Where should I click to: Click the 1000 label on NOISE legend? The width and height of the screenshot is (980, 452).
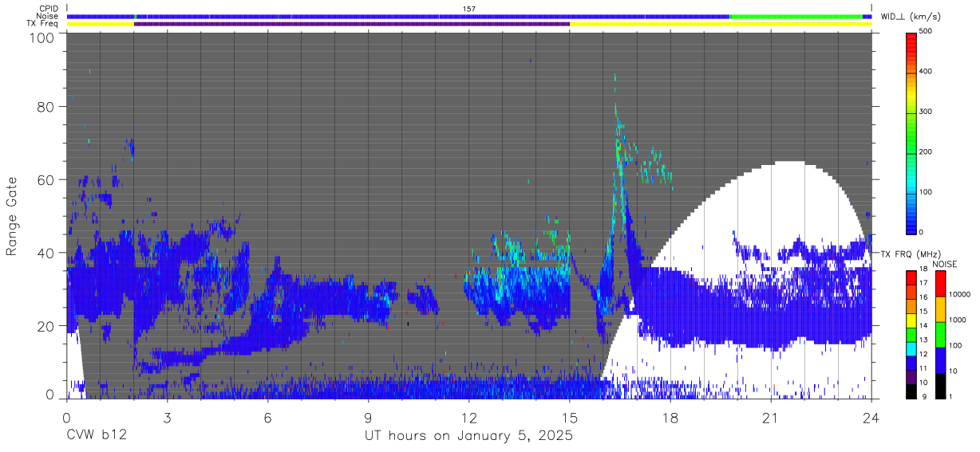click(x=958, y=320)
